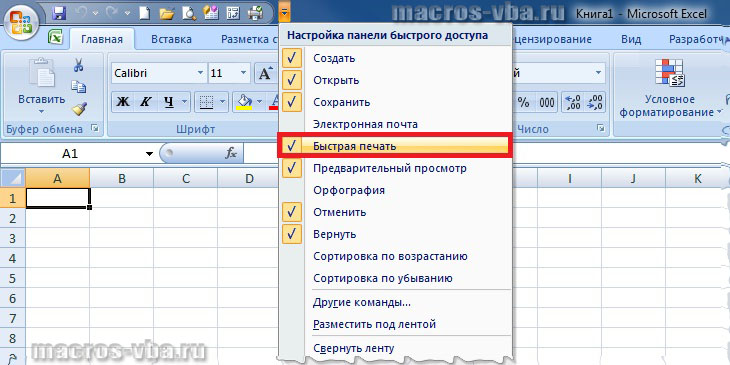
Task: Click Open folder icon in quick access toolbar
Action: (x=166, y=14)
